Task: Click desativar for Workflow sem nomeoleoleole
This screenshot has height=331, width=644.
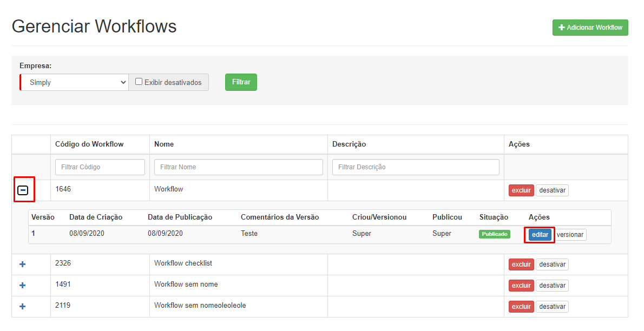Action: 553,306
